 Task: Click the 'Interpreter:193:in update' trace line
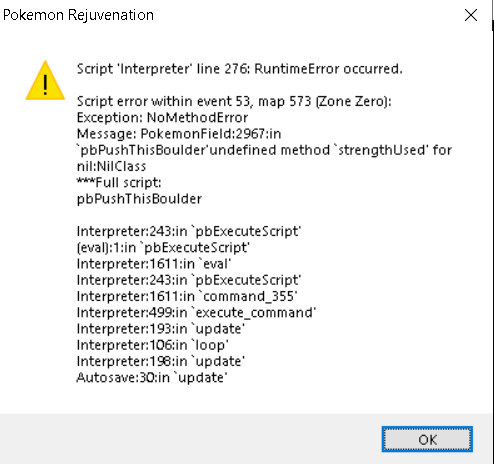161,329
